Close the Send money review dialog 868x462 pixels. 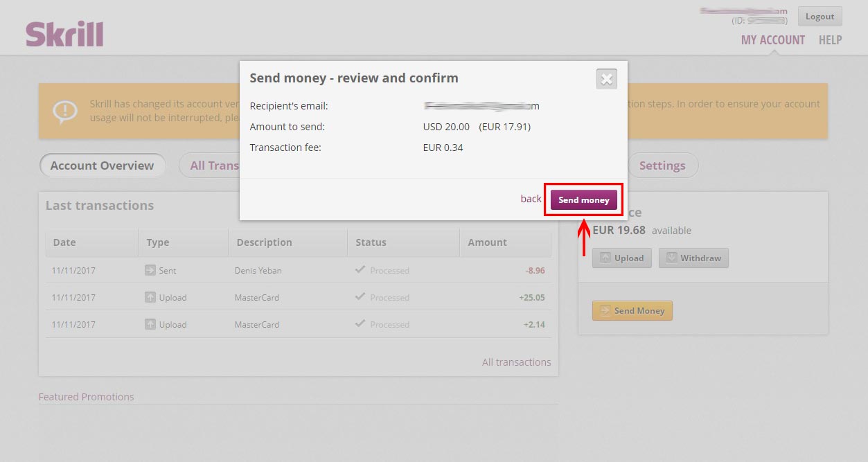point(606,78)
